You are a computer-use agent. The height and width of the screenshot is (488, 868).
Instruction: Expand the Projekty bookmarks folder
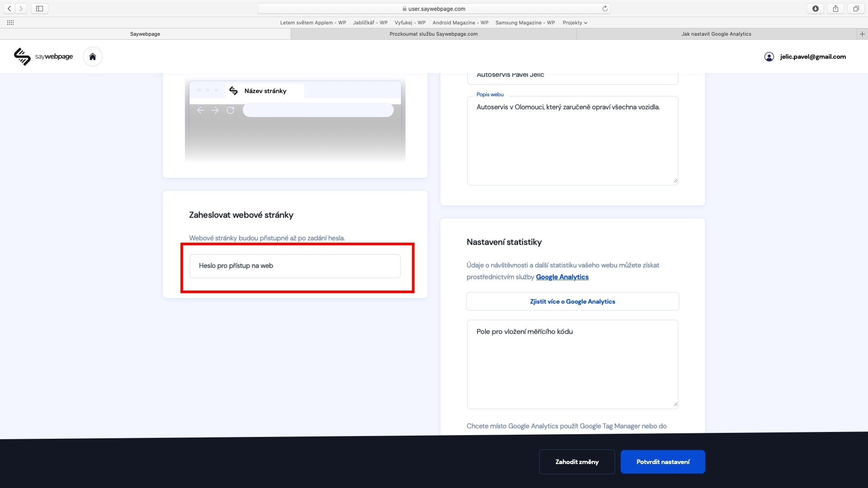click(575, 23)
